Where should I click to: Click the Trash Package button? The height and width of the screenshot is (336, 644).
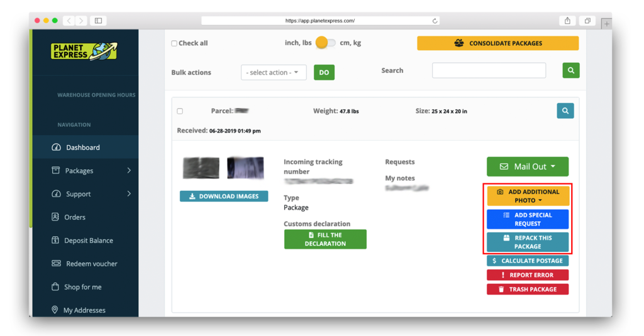click(x=528, y=290)
